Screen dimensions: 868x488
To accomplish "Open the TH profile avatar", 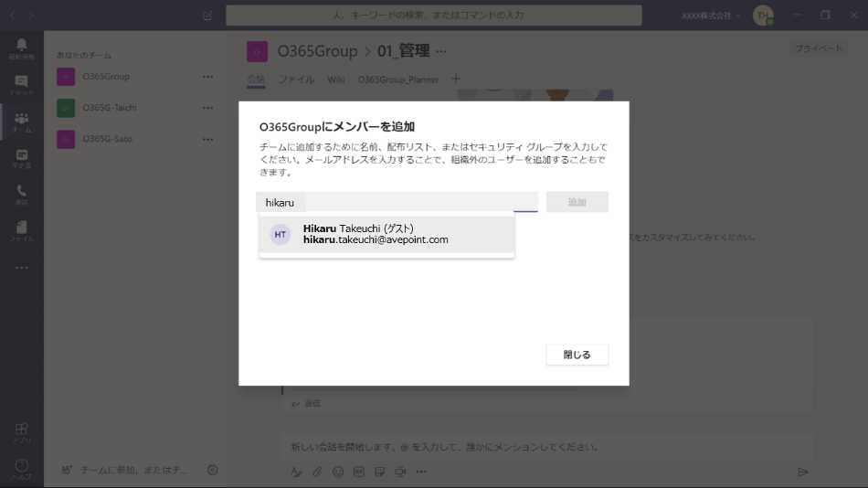I will (763, 16).
